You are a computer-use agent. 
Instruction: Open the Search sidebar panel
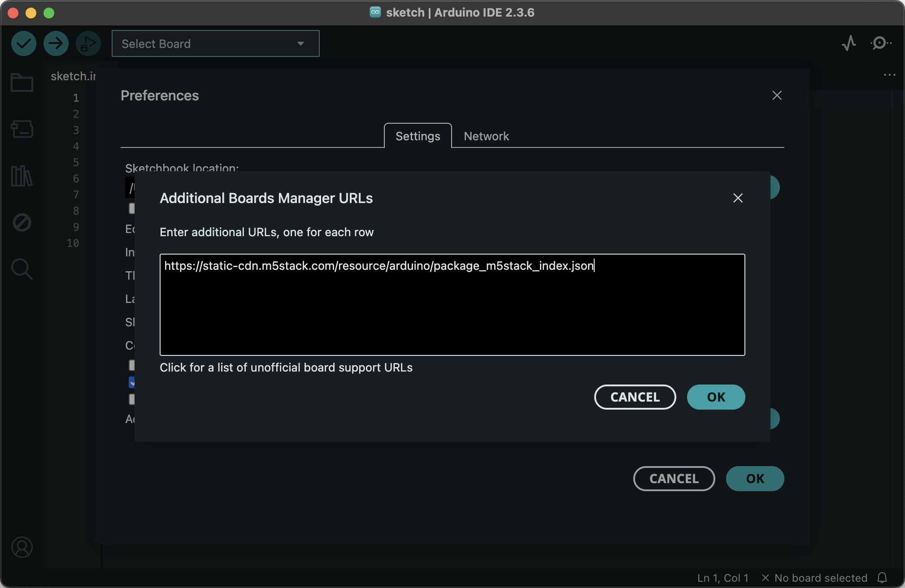click(x=22, y=269)
